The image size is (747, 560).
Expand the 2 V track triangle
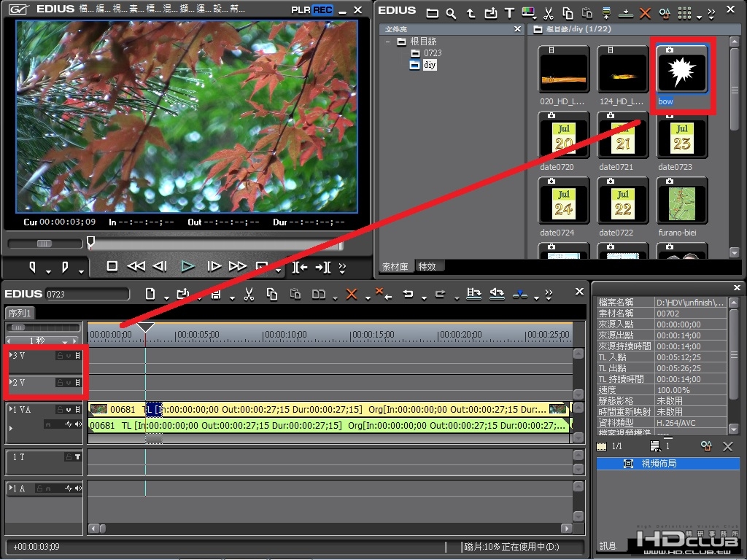(10, 382)
